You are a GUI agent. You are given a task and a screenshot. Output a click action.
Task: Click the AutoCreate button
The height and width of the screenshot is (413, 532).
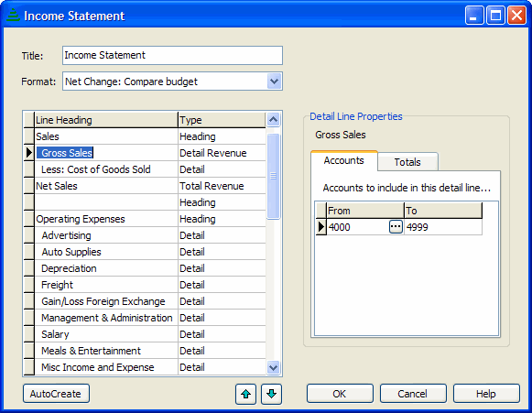coord(56,394)
